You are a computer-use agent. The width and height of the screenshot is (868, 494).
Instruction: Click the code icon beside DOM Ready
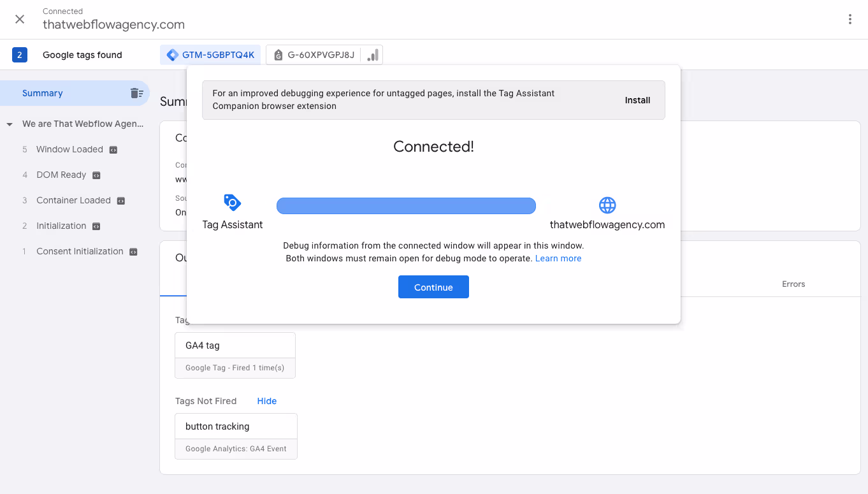(96, 175)
